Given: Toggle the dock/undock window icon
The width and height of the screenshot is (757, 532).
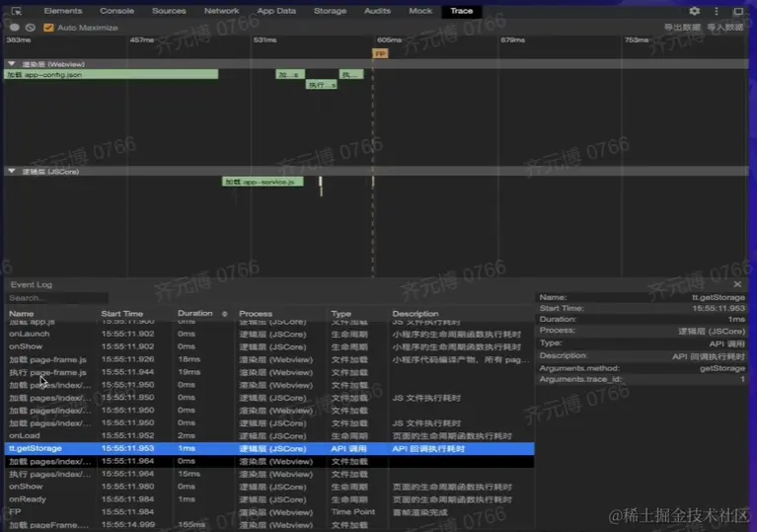Looking at the screenshot, I should coord(738,11).
